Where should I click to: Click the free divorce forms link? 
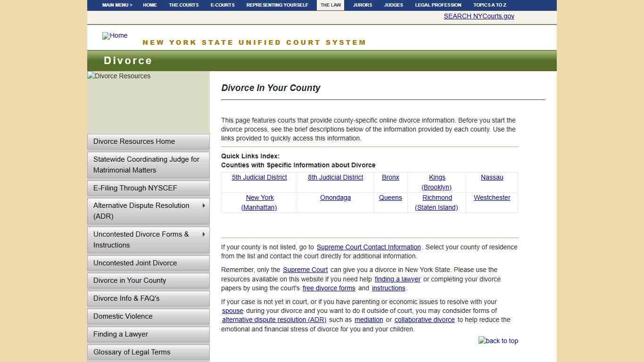(329, 288)
